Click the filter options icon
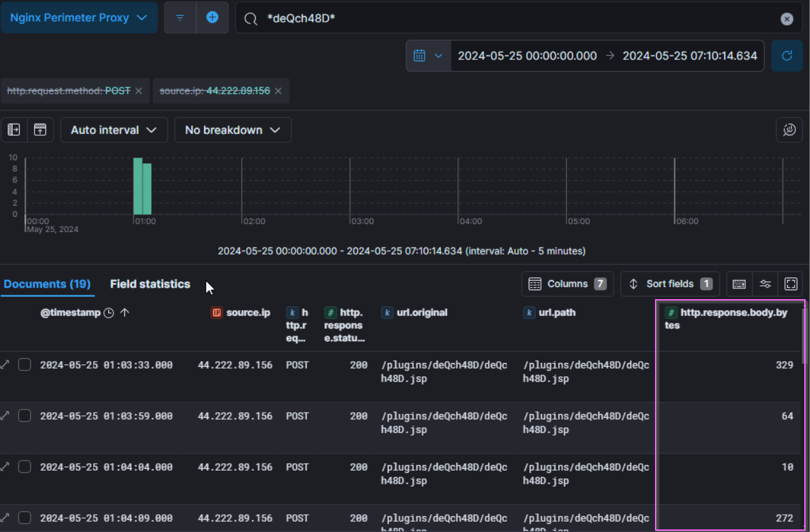Screen dimensions: 810x532 point(180,18)
